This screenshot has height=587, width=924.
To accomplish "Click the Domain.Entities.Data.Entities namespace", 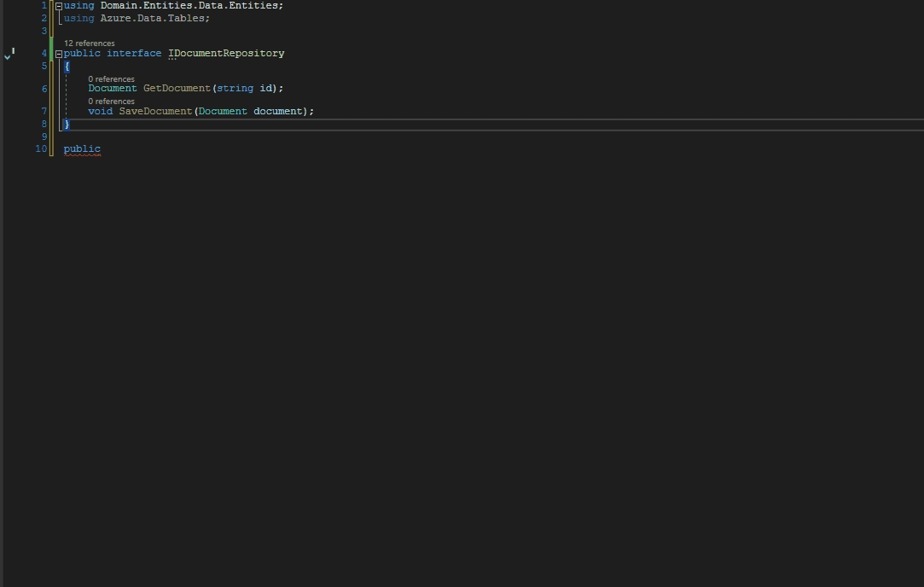I will 191,5.
